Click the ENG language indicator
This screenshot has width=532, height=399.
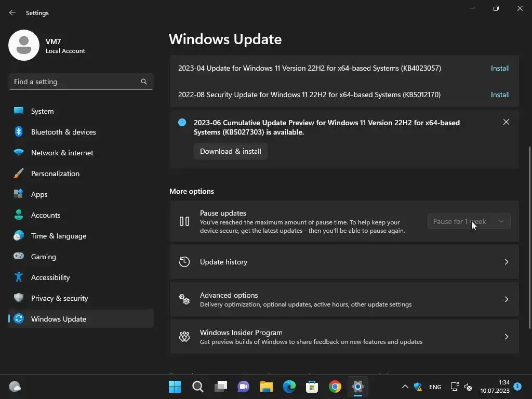pos(435,387)
